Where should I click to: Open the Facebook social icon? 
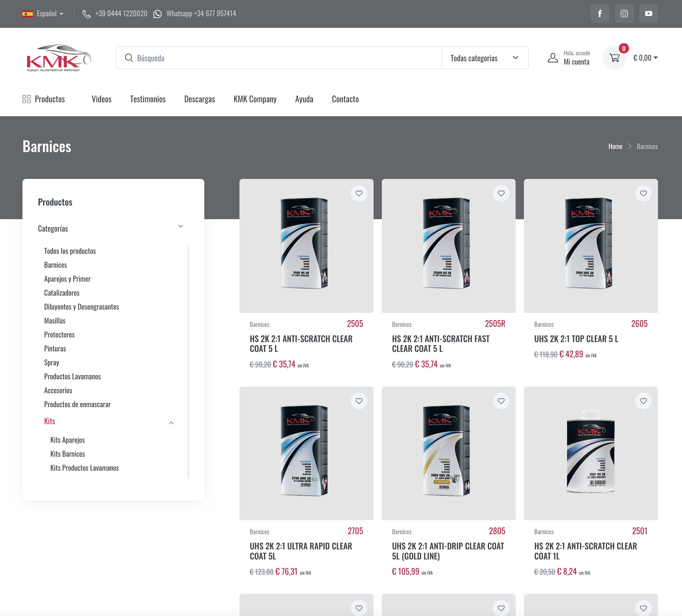599,13
